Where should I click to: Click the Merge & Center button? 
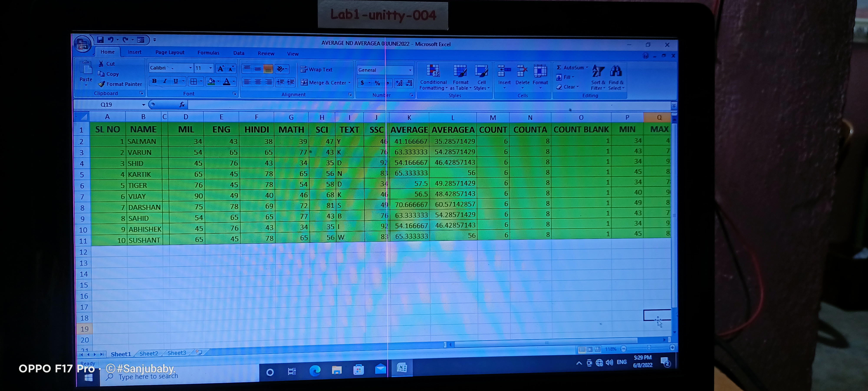[x=325, y=83]
